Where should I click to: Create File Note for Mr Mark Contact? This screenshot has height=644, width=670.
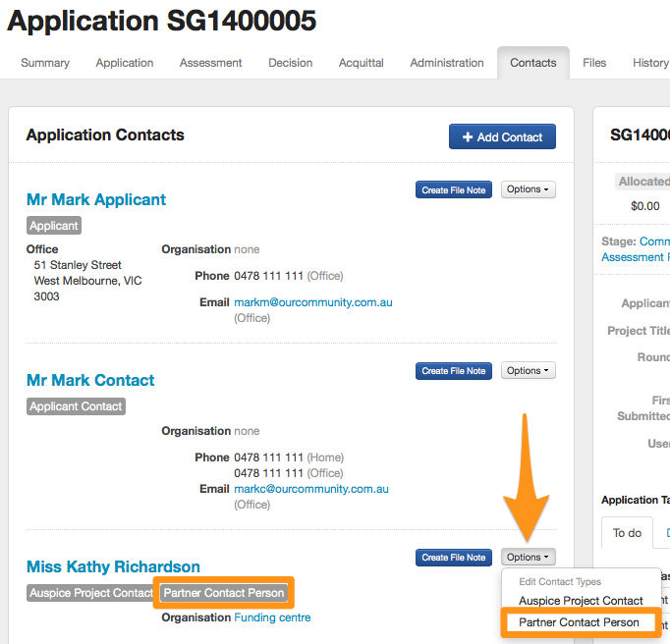coord(454,371)
